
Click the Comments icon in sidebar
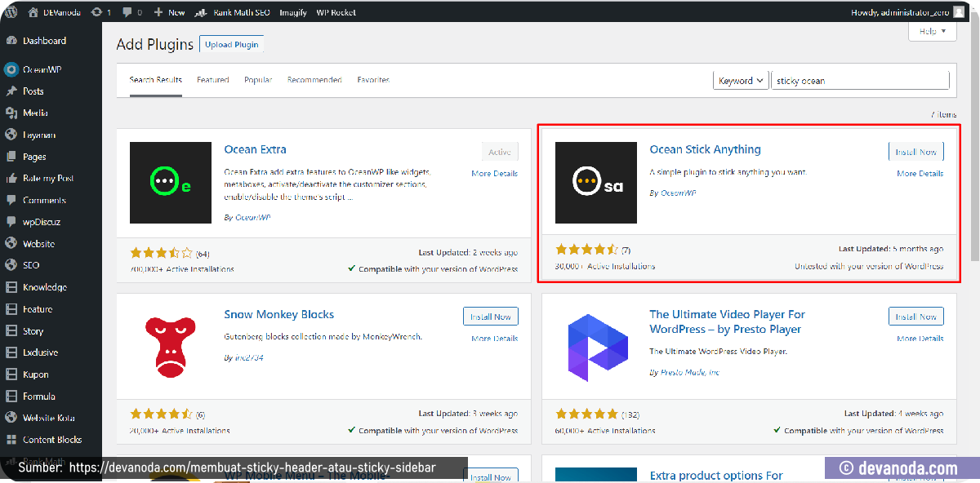point(11,200)
